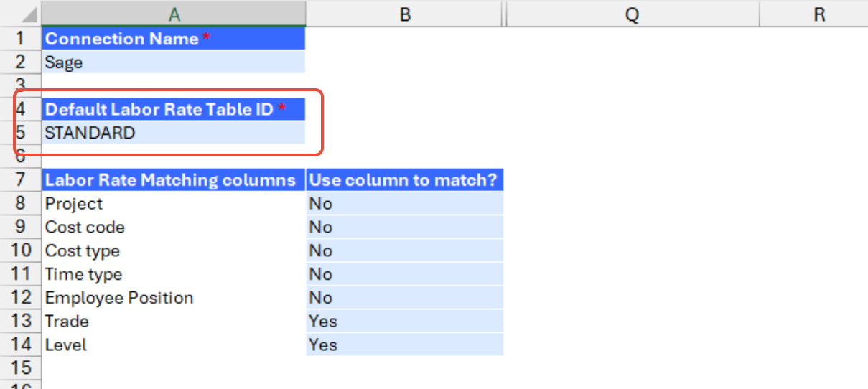
Task: Click the Sage connection name cell
Action: pyautogui.click(x=174, y=62)
